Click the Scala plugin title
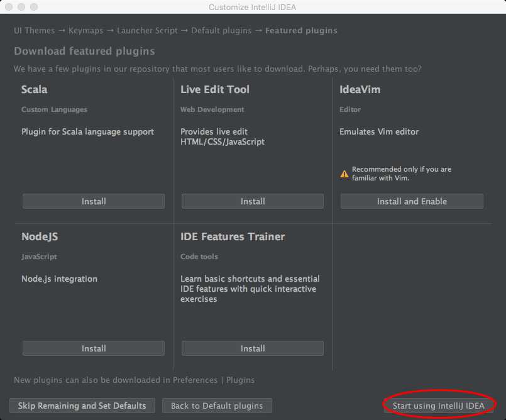Image resolution: width=506 pixels, height=420 pixels. [34, 89]
